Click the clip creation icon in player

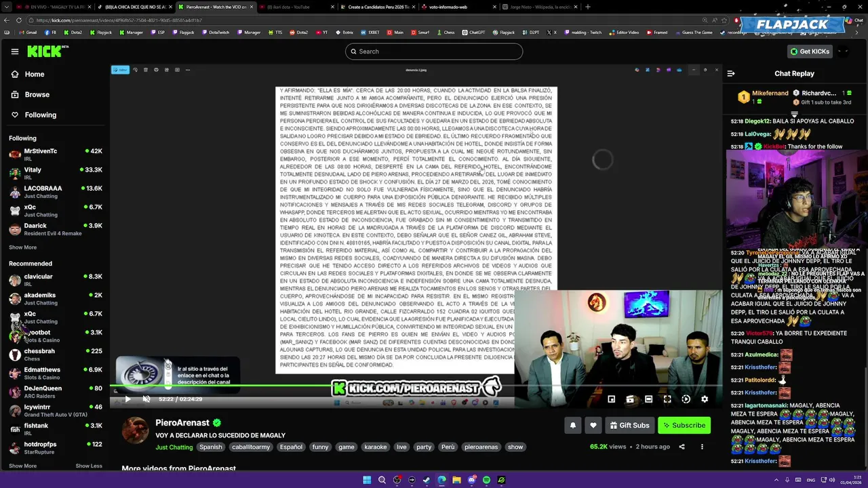630,399
